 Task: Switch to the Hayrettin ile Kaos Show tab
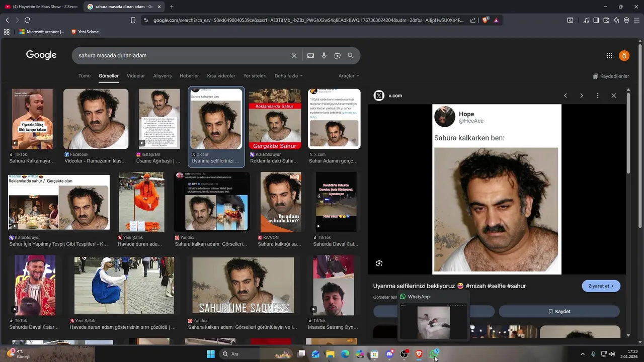pos(41,7)
